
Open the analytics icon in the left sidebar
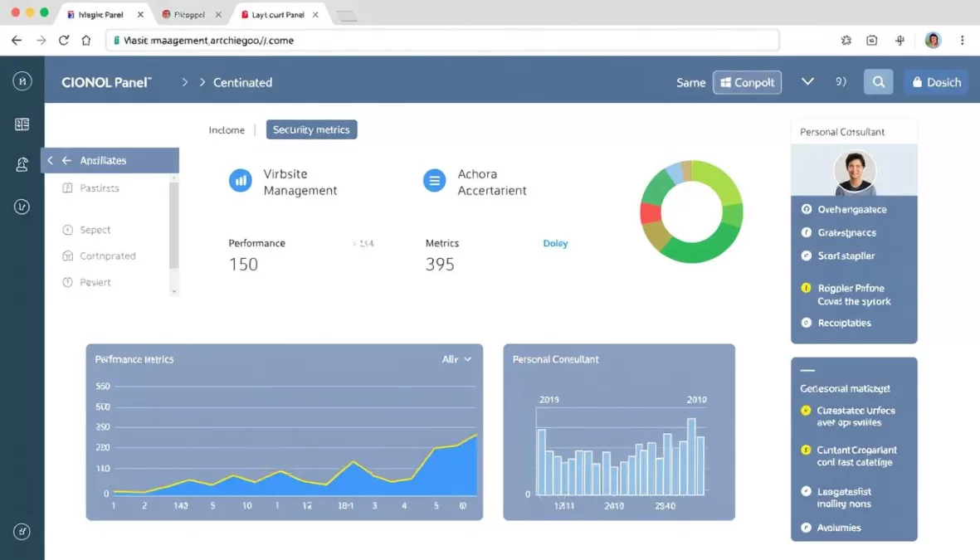pos(22,206)
